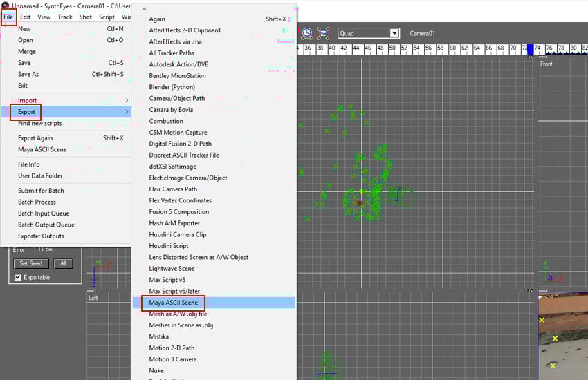This screenshot has width=588, height=380.
Task: Select Digital Fusion 2-D Path exporter
Action: click(214, 144)
